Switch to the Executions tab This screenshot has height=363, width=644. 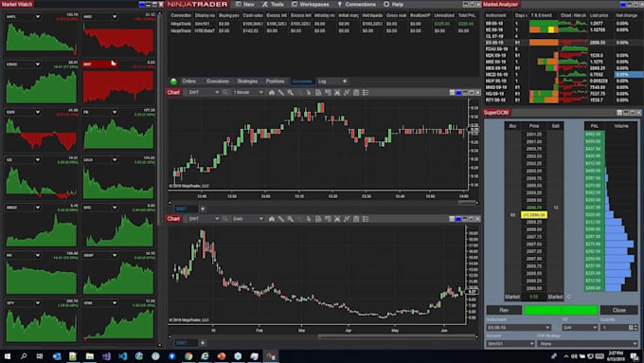tap(218, 82)
